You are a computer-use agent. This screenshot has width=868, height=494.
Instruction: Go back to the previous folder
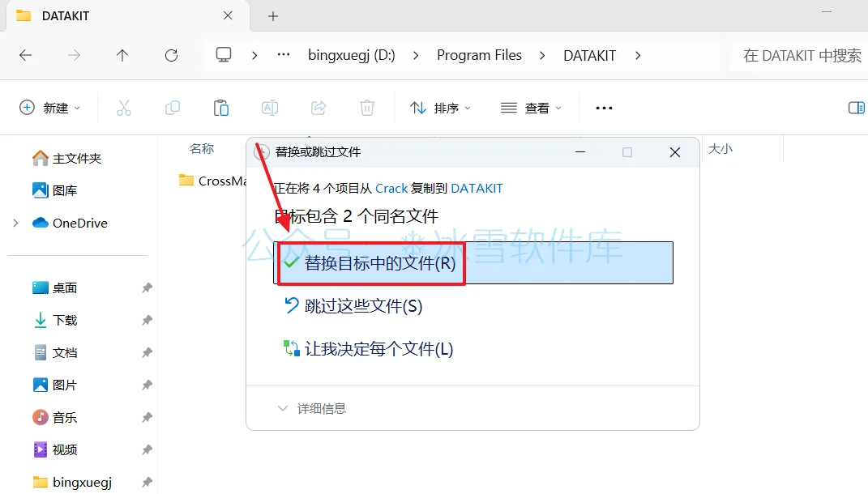click(x=25, y=55)
